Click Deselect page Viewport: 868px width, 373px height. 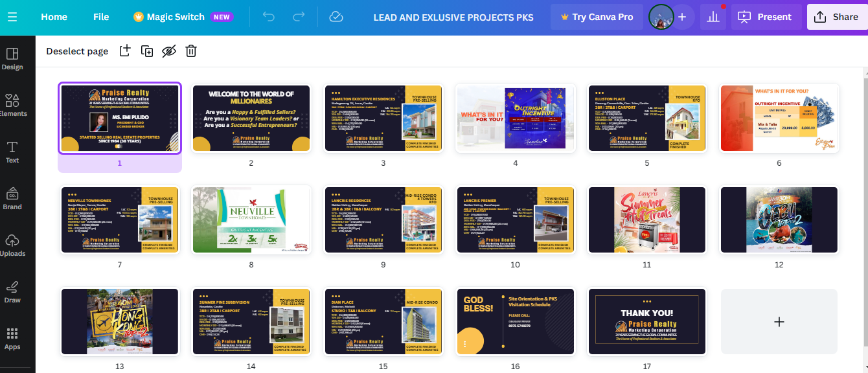77,51
